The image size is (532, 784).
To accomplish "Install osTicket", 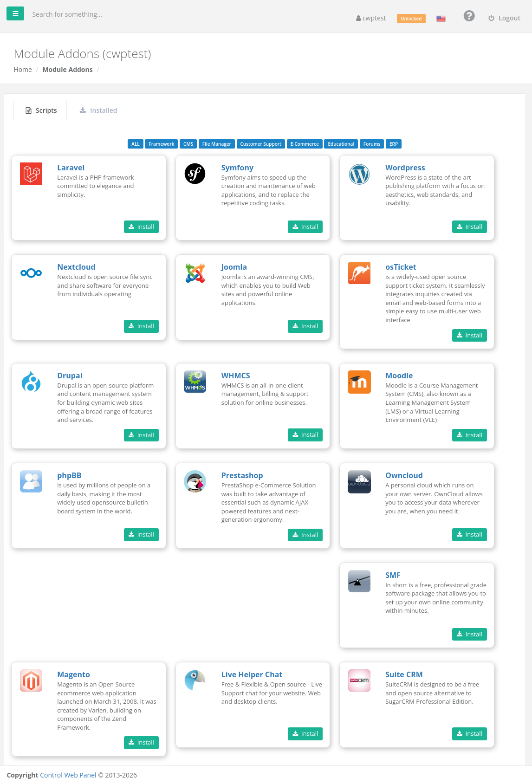I will point(469,335).
